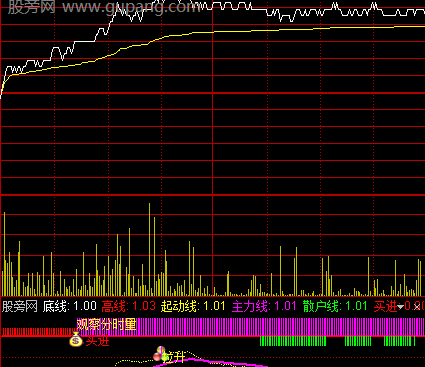Click the 股旁网 indicator name label
This screenshot has width=425, height=367.
tap(20, 306)
